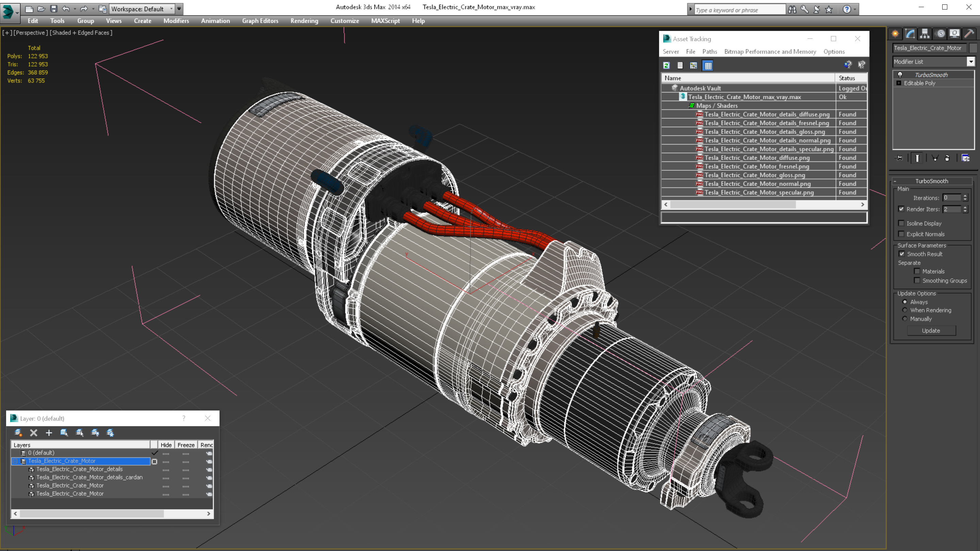Viewport: 980px width, 551px height.
Task: Click the Update button
Action: point(931,331)
